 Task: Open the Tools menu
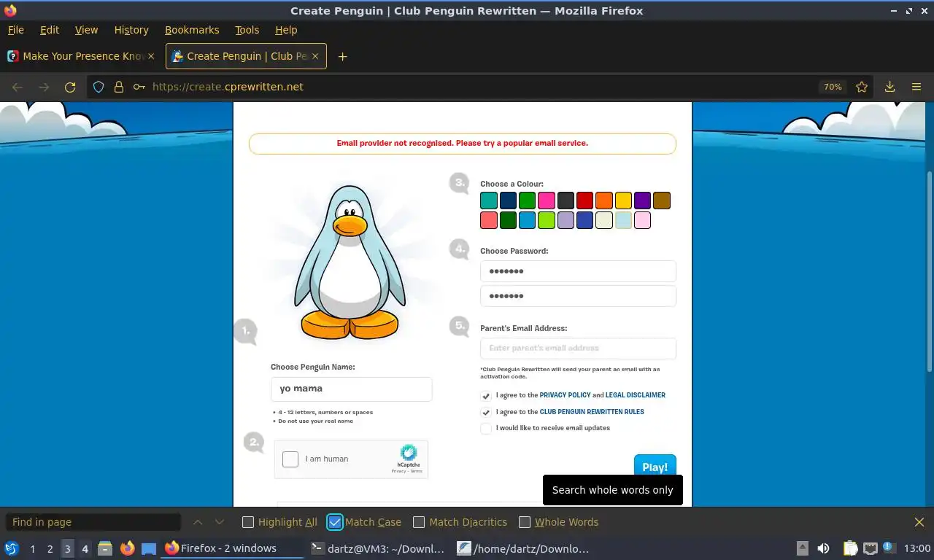[247, 30]
